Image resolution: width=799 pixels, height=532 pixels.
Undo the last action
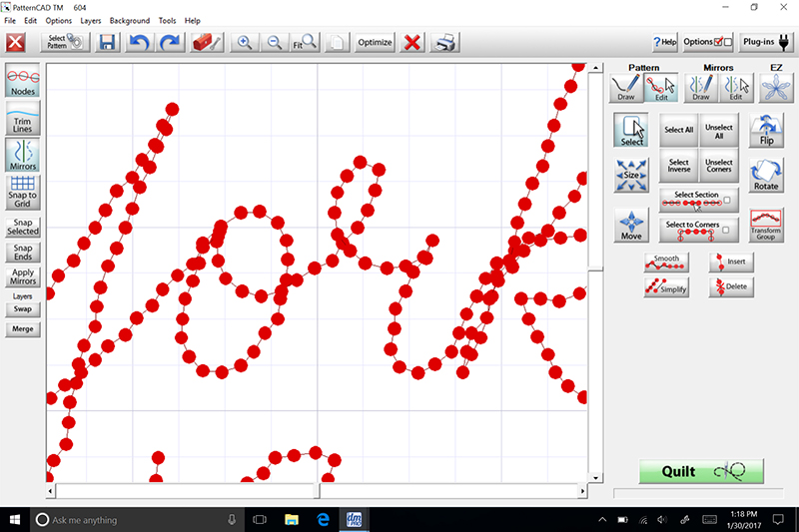point(140,43)
